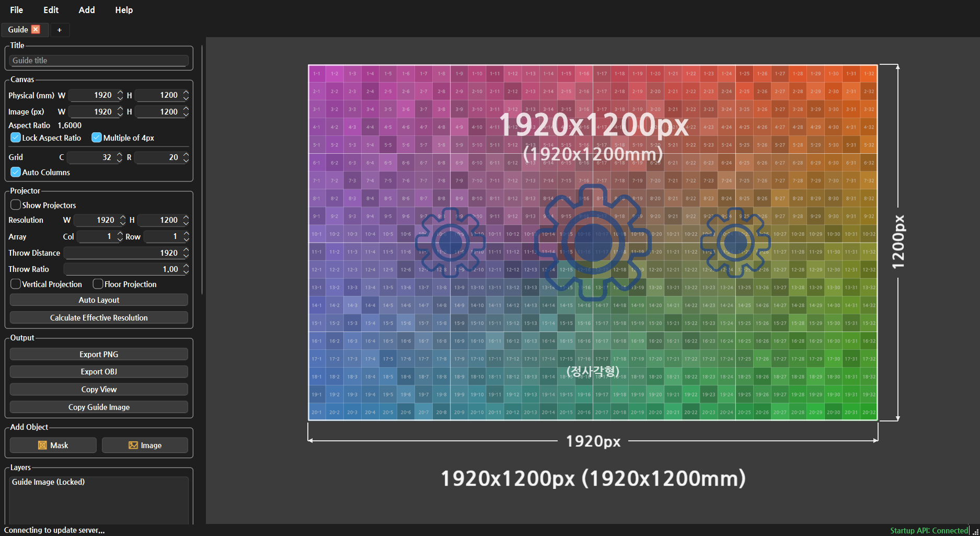Add a Mask object
This screenshot has height=536, width=980.
(x=53, y=445)
